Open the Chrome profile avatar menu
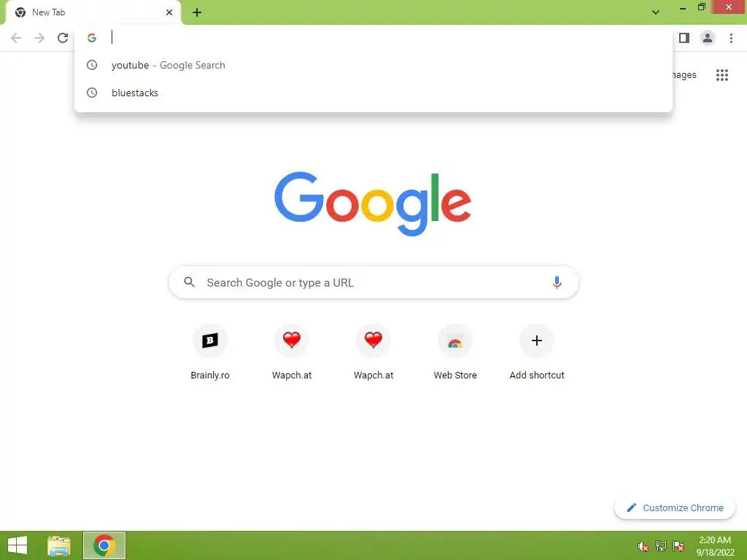The height and width of the screenshot is (560, 747). coord(708,38)
